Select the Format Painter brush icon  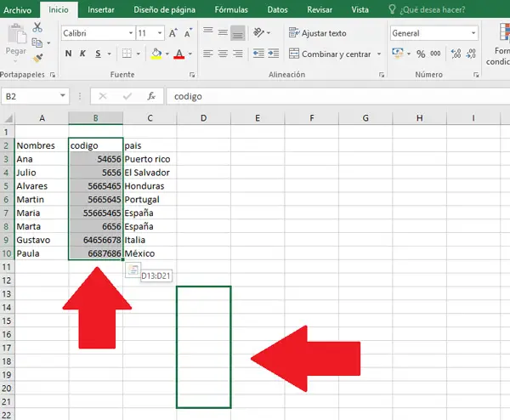(x=37, y=58)
